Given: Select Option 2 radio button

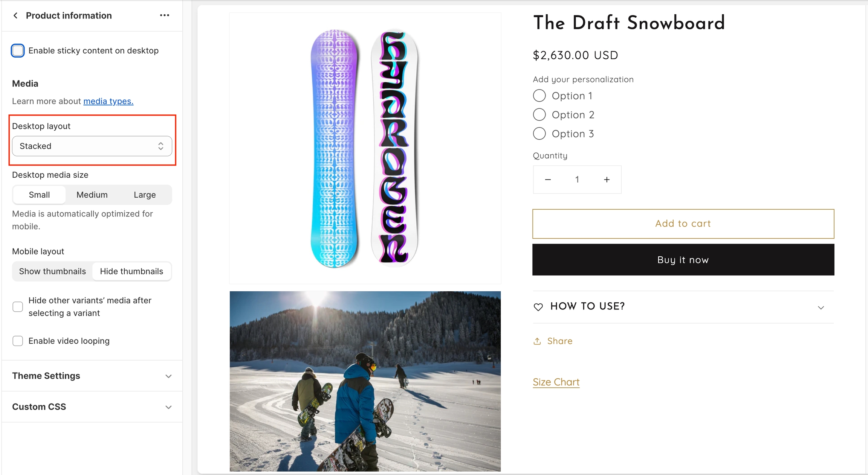Looking at the screenshot, I should point(539,114).
